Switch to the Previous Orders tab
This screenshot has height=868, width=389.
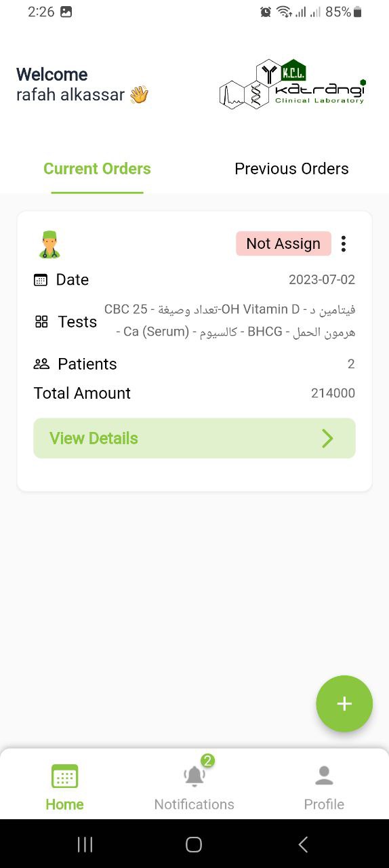point(291,169)
